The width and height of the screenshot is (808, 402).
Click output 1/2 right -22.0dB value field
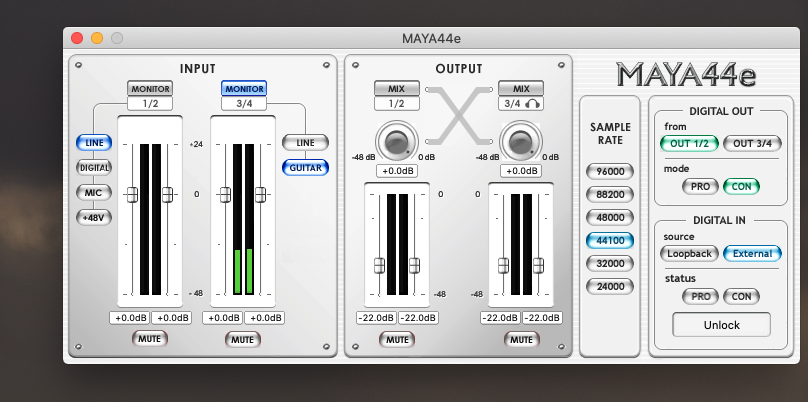[x=418, y=318]
